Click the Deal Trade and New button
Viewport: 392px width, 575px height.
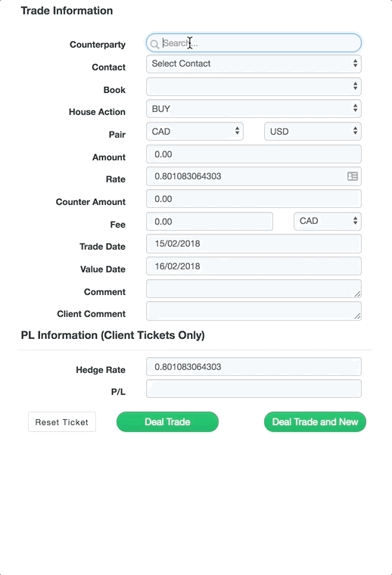tap(315, 421)
